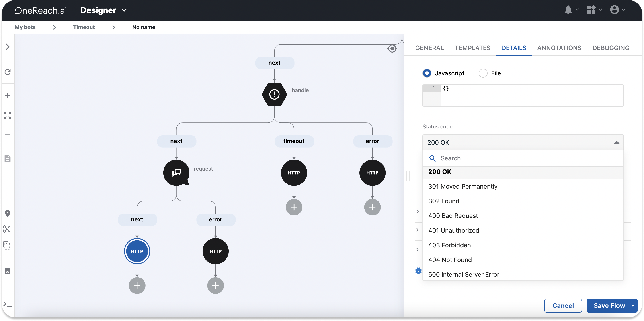Click the location pin icon
The image size is (644, 321).
(8, 213)
